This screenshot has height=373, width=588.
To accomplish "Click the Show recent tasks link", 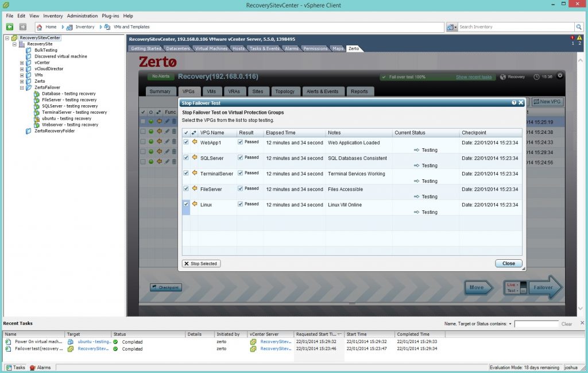I will coord(474,77).
